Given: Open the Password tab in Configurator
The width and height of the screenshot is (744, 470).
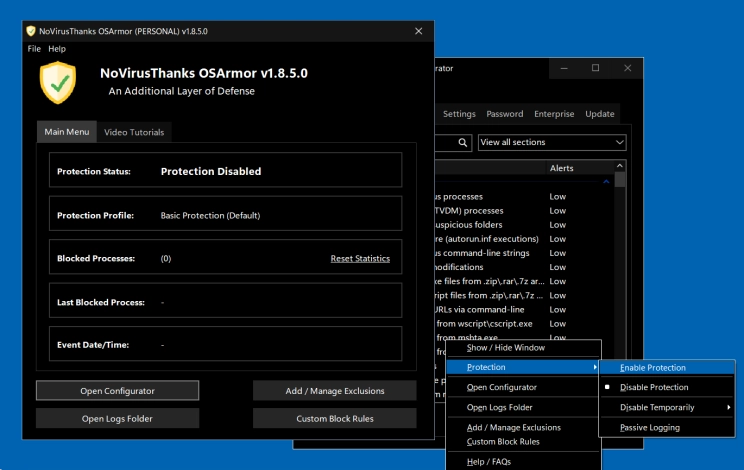Looking at the screenshot, I should point(505,114).
